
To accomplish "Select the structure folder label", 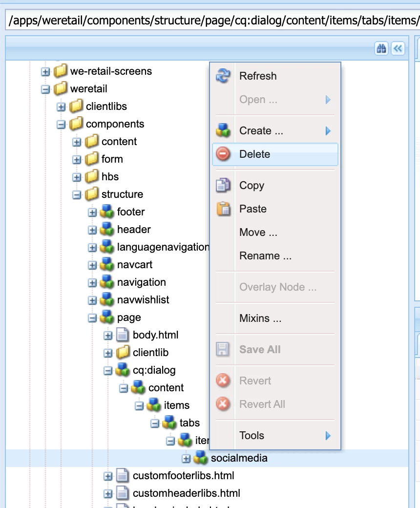I will 122,194.
